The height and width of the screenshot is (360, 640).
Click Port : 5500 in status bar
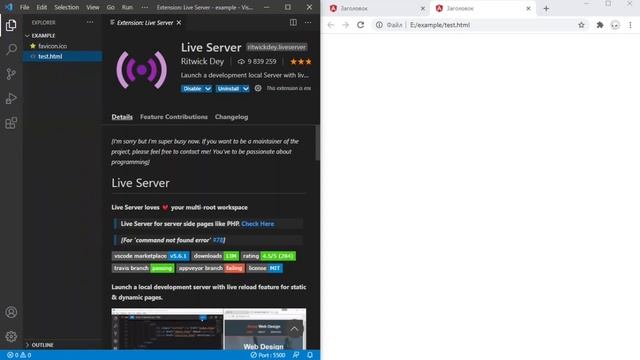(x=267, y=355)
